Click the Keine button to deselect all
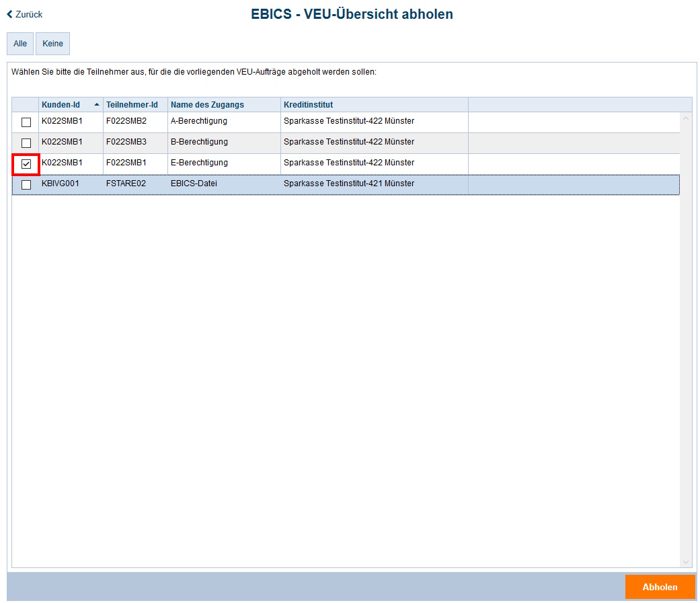Viewport: 700px width, 603px height. click(52, 44)
